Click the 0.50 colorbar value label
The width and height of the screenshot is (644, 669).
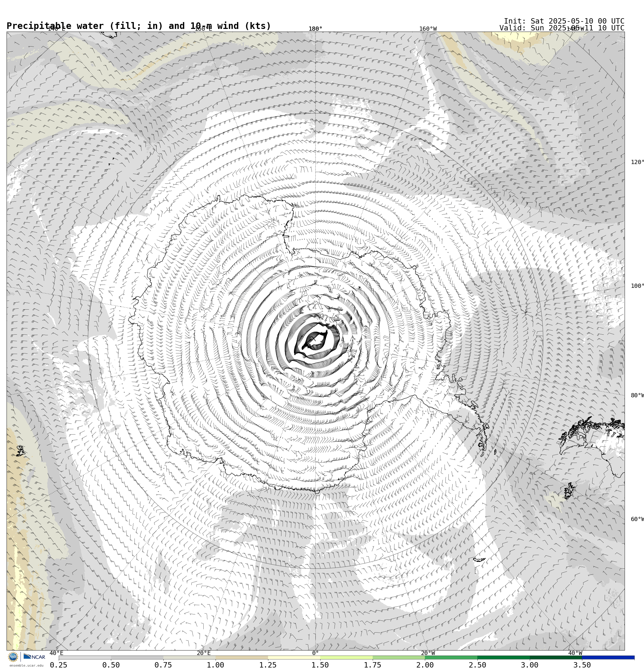111,665
